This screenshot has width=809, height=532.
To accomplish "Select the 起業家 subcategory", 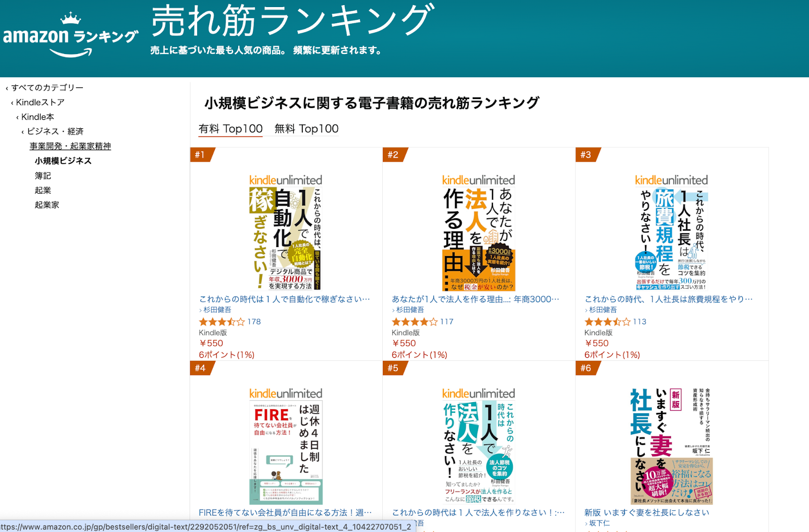I will click(47, 205).
